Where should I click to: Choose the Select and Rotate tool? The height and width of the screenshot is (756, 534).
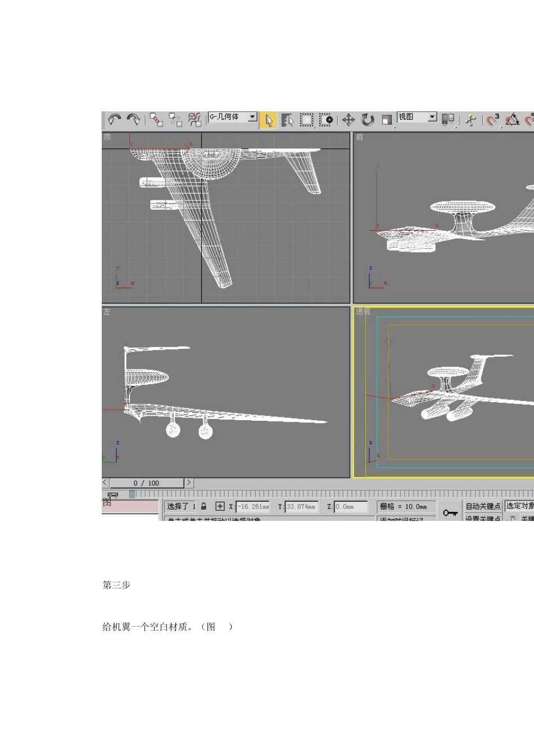point(368,120)
